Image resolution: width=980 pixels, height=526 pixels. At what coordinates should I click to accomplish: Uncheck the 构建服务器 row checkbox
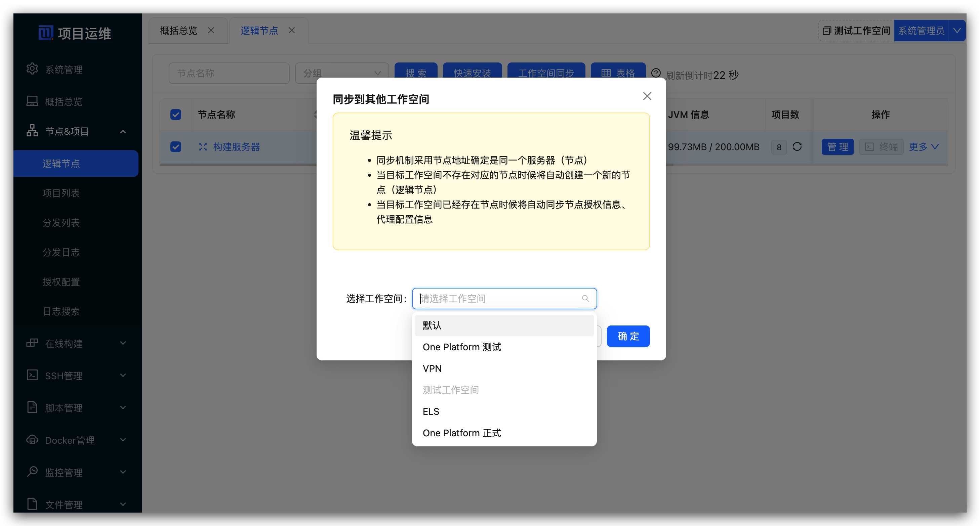[x=175, y=147]
